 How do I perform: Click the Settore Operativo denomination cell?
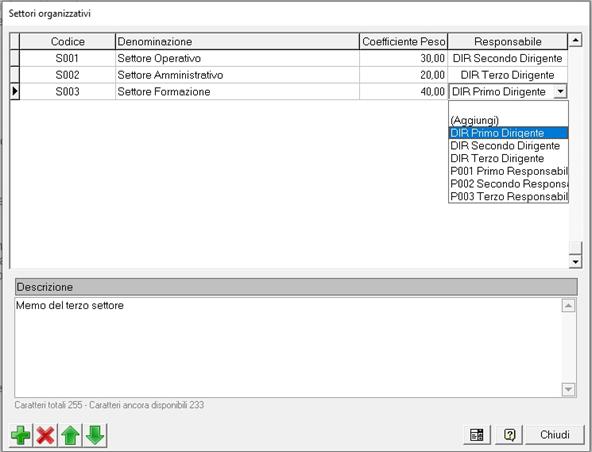tap(237, 59)
